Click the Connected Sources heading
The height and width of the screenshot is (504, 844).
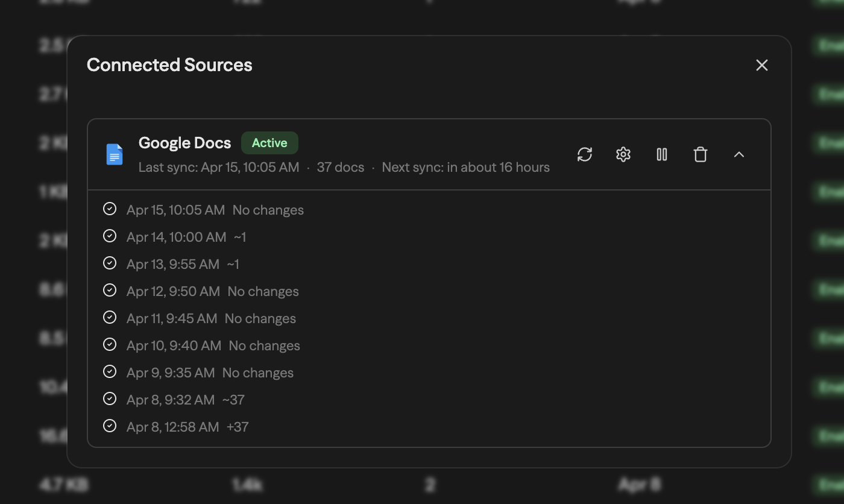[169, 65]
